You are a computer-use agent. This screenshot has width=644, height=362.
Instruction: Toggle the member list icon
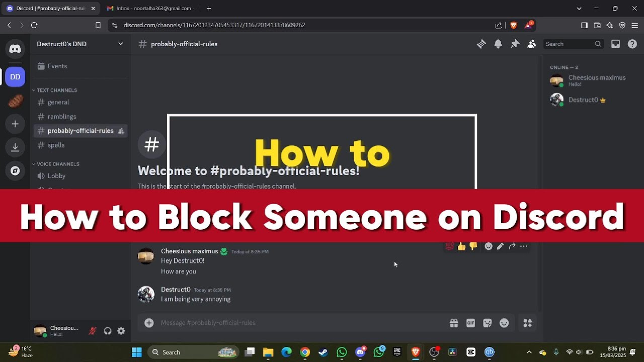tap(531, 44)
